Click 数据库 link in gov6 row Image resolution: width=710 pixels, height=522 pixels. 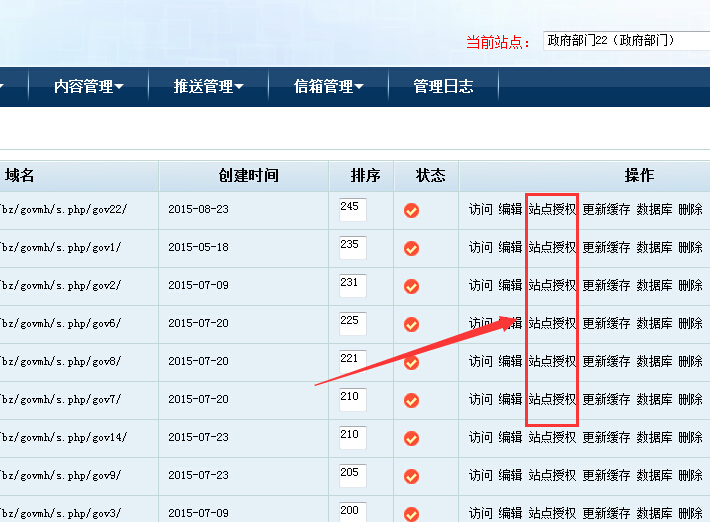654,323
